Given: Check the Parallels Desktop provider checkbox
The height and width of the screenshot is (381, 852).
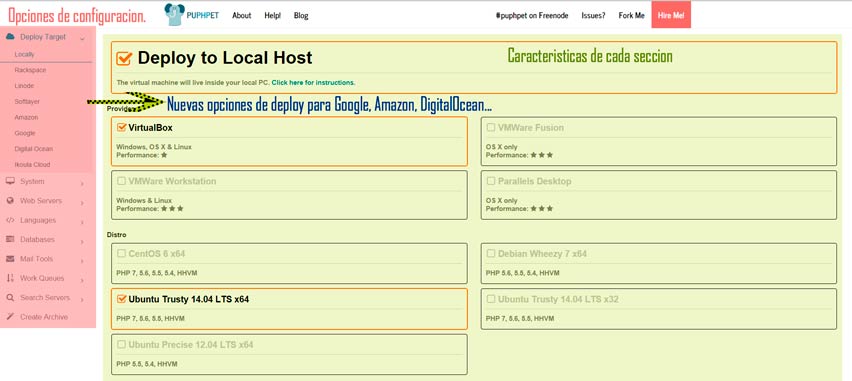Looking at the screenshot, I should click(491, 181).
